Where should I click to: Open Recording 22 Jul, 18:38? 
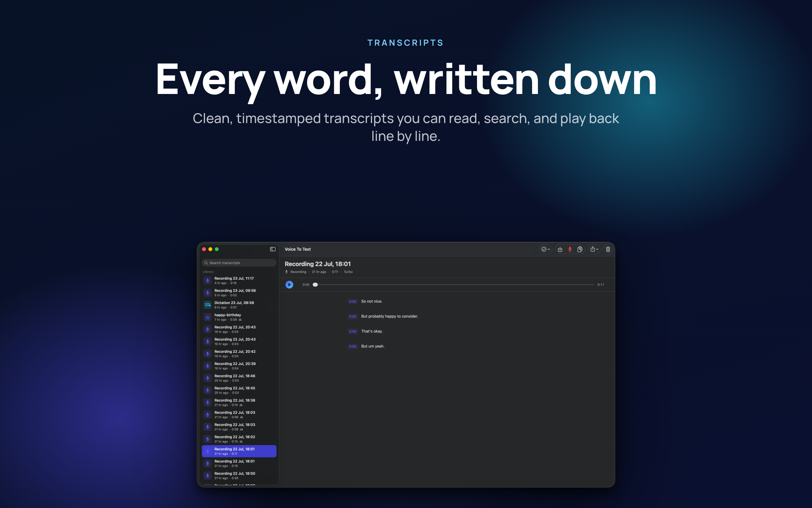tap(239, 402)
